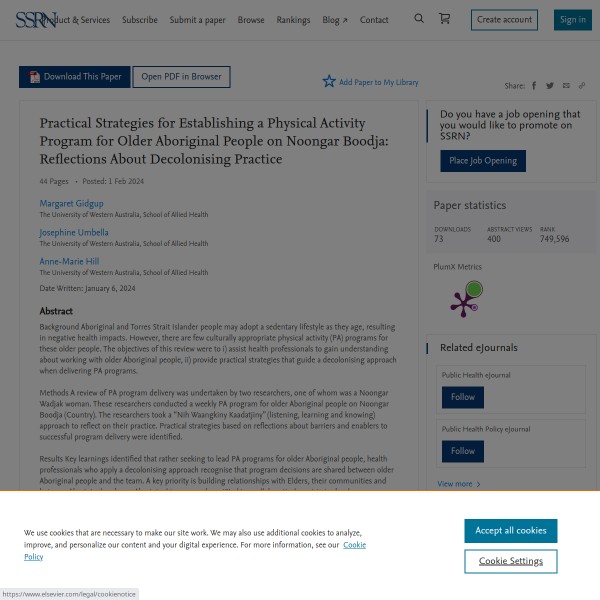600x600 pixels.
Task: Click the SSRN logo
Action: click(x=36, y=18)
